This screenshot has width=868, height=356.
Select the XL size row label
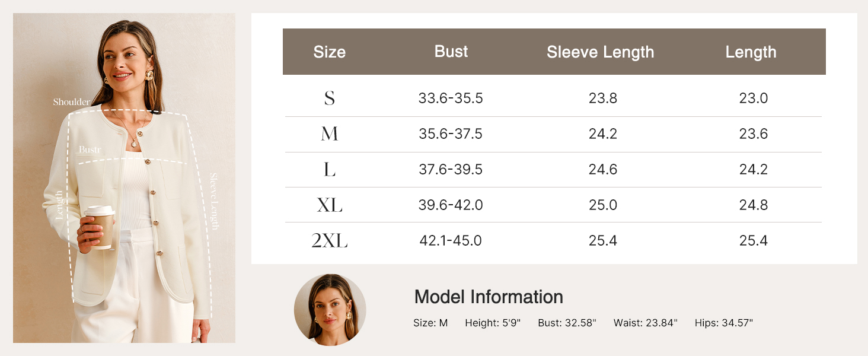coord(330,205)
